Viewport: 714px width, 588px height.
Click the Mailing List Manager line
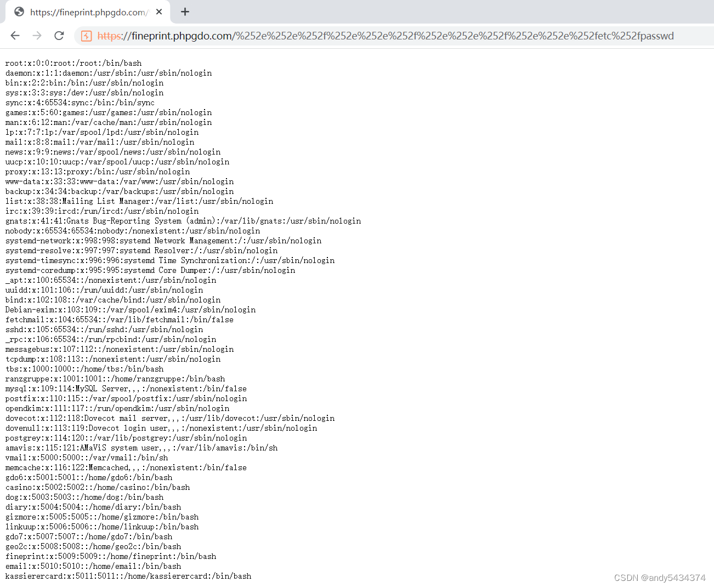(x=139, y=201)
